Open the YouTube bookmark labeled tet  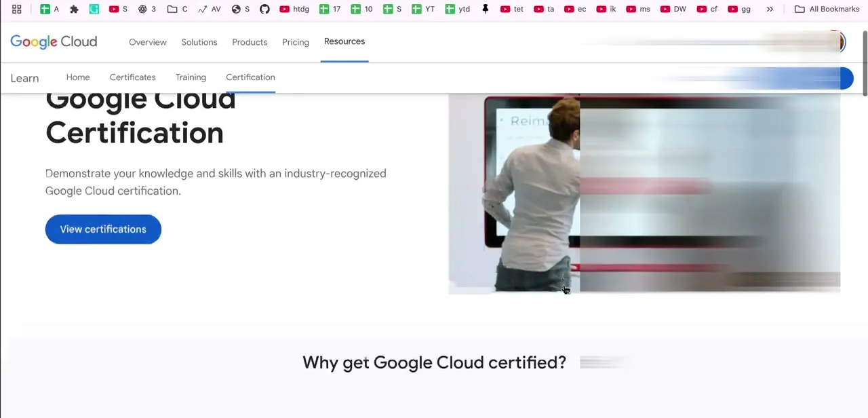512,9
